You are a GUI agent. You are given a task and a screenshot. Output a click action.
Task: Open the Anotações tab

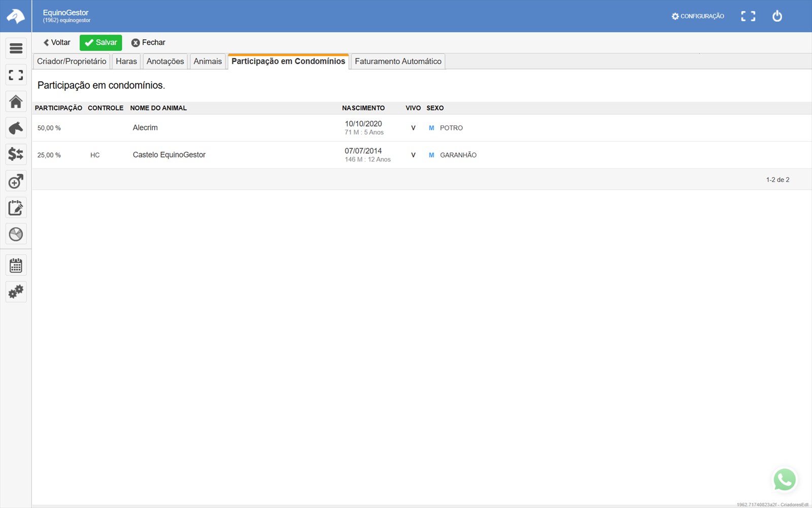[x=165, y=61]
